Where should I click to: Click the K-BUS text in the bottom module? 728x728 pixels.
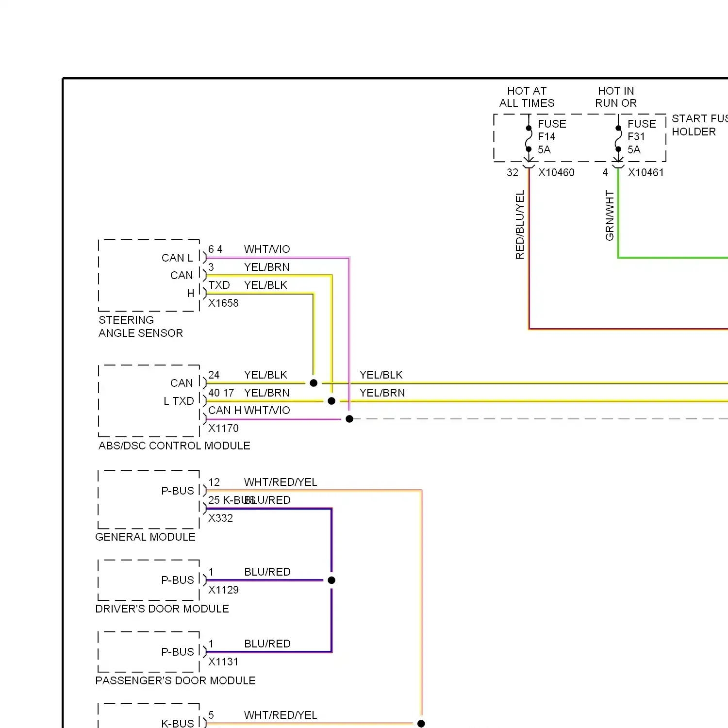click(178, 724)
